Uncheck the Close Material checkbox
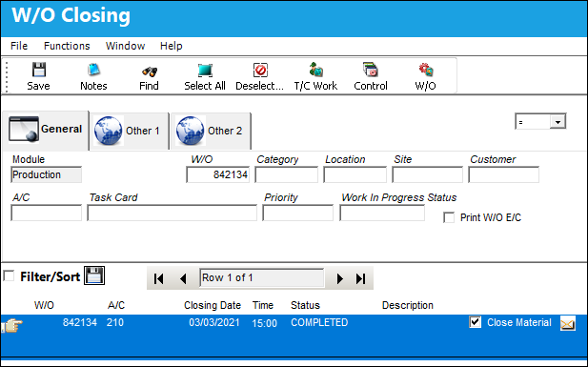This screenshot has width=588, height=367. coord(476,322)
